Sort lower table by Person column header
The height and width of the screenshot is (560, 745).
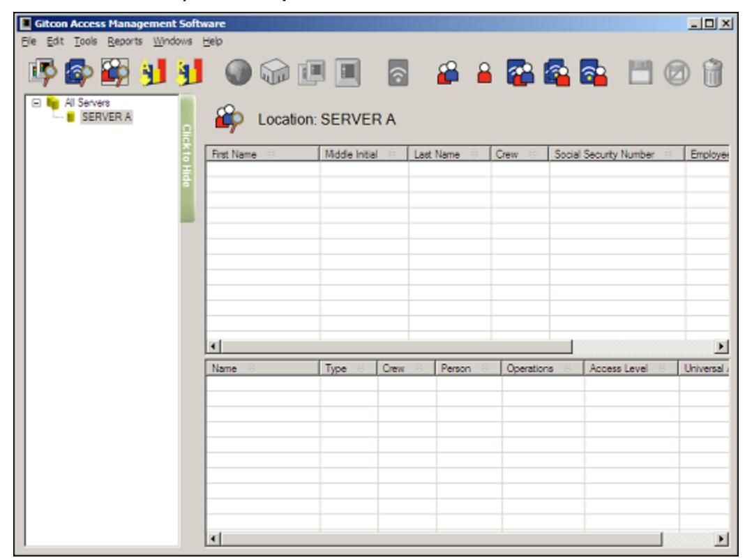click(x=468, y=368)
